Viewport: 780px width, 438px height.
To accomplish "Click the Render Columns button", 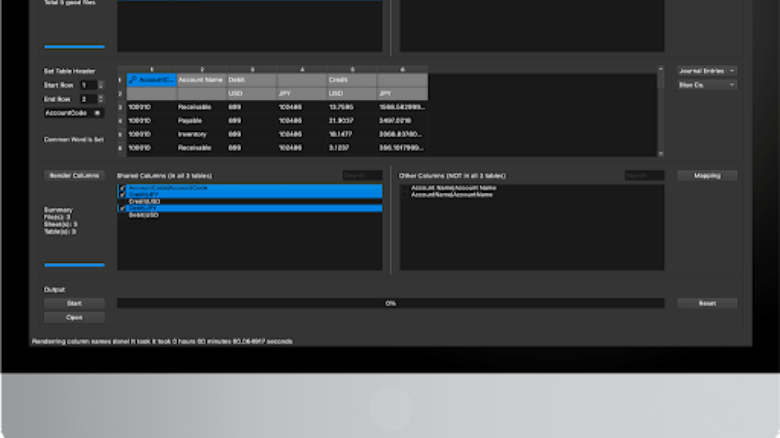I will pos(74,176).
